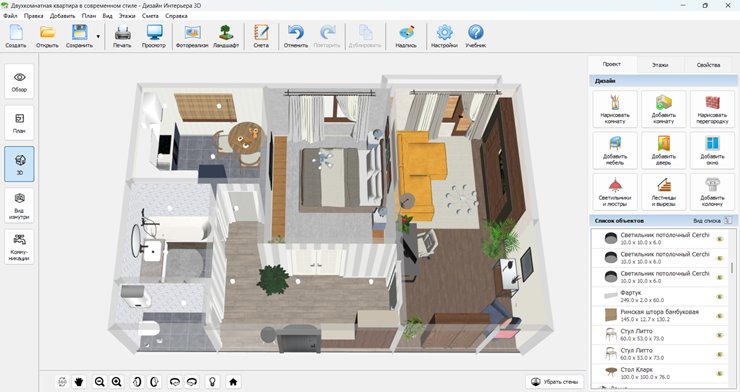Open the План menu
Screen dimensions: 740x392
(88, 16)
